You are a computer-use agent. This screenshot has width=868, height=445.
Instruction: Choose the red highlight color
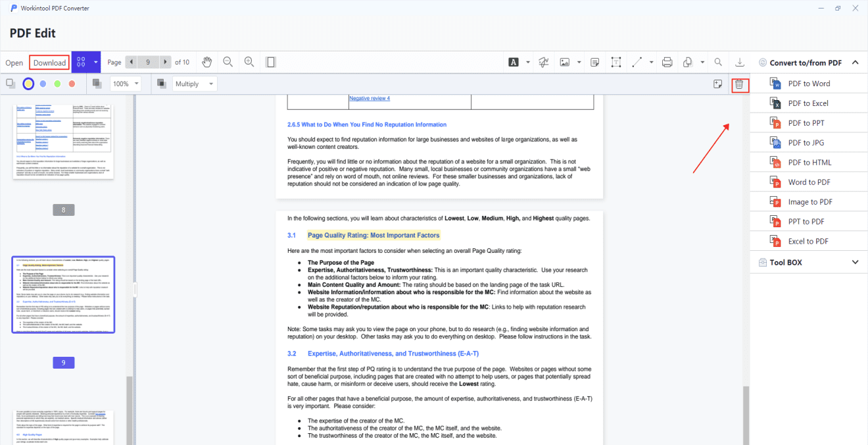[72, 84]
